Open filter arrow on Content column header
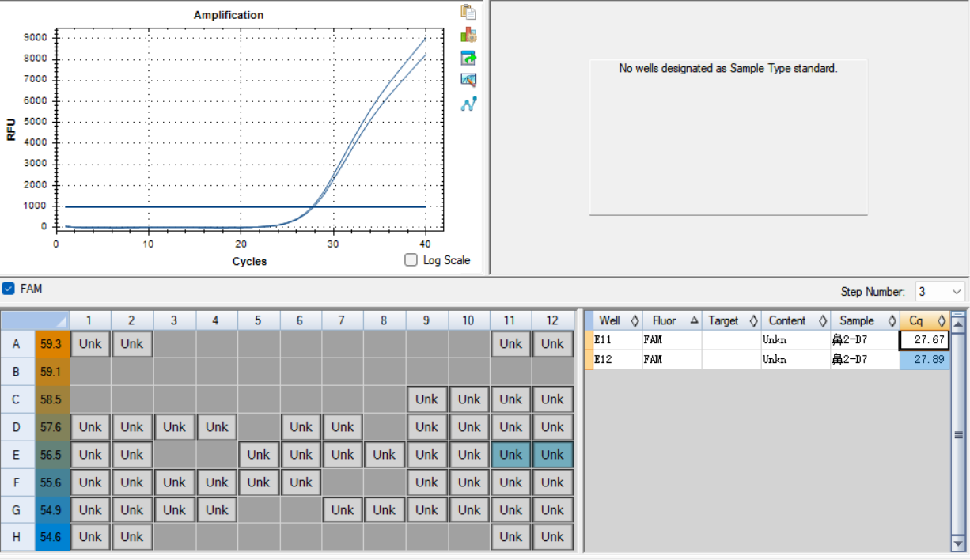 tap(822, 320)
